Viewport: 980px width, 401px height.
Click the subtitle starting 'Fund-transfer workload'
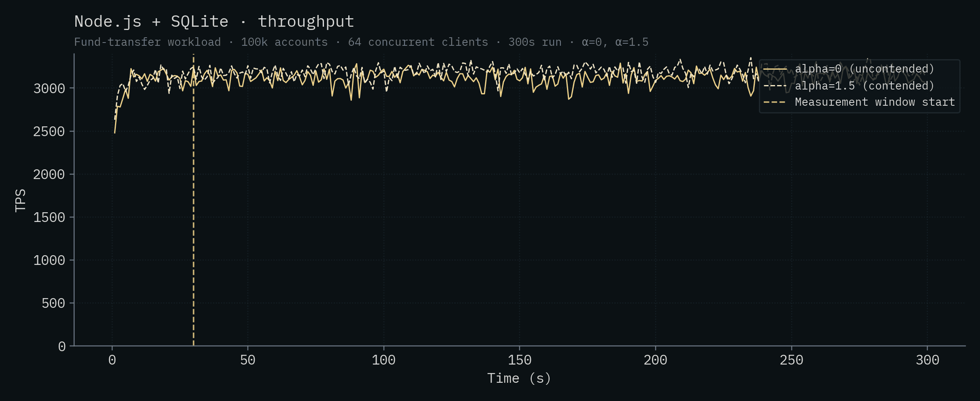click(361, 42)
